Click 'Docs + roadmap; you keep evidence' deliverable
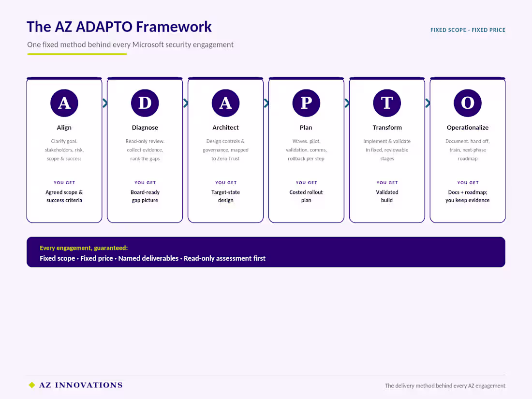 468,196
